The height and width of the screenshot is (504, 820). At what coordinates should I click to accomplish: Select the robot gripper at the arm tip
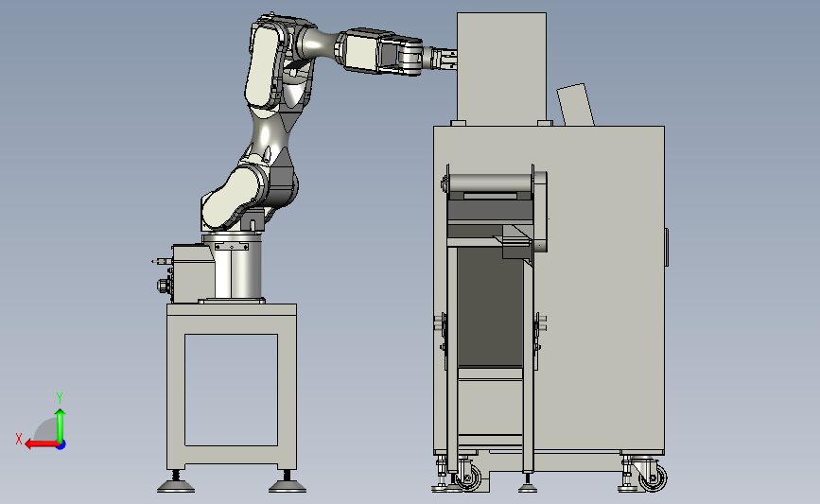coord(444,58)
